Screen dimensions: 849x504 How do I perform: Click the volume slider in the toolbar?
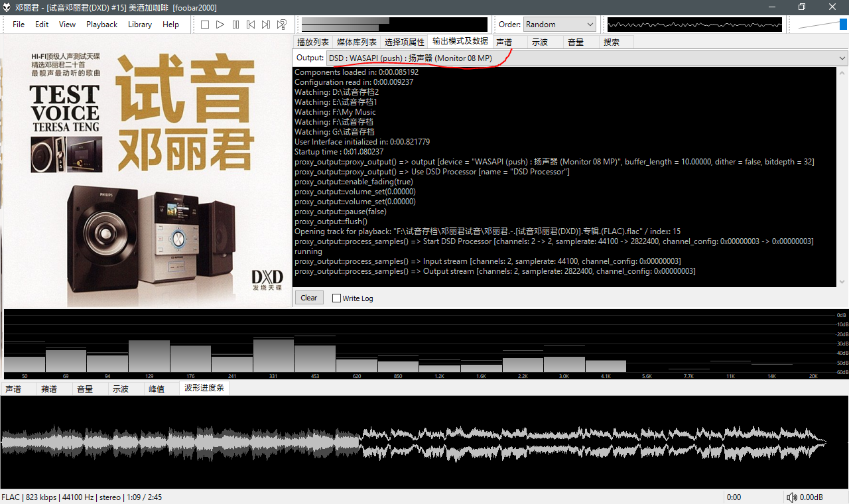[822, 25]
